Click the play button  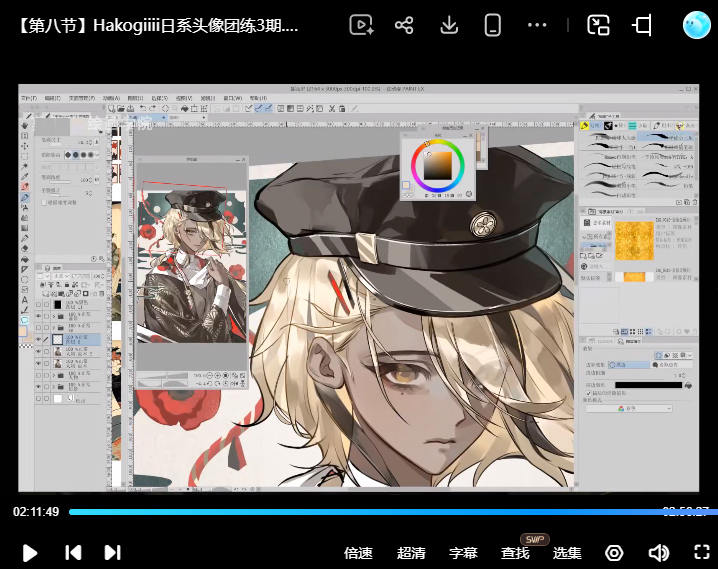click(x=30, y=553)
